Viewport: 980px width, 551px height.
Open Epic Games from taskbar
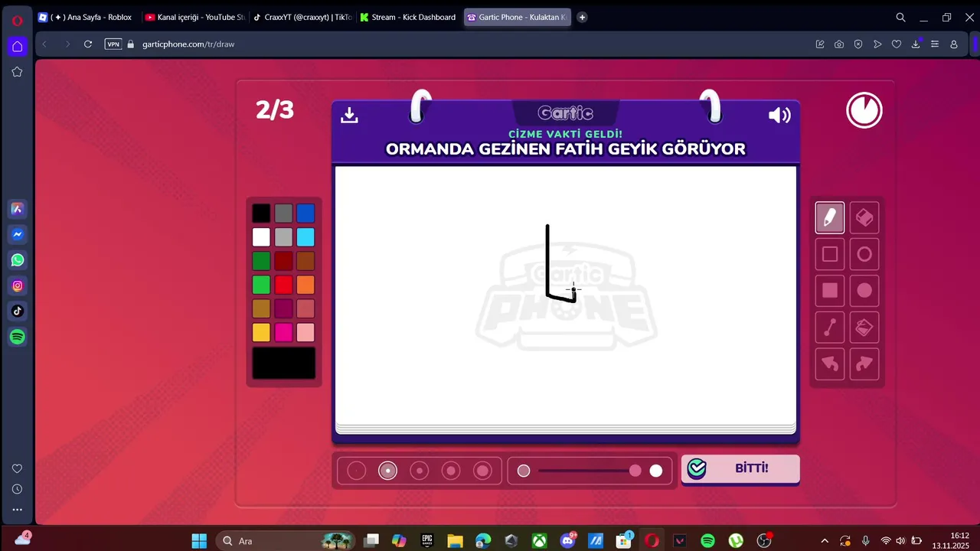[x=427, y=541]
